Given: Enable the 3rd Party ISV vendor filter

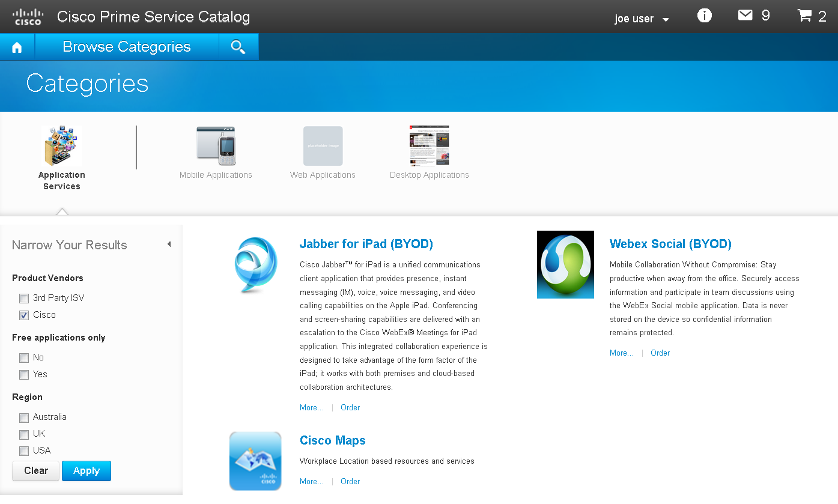Looking at the screenshot, I should tap(23, 298).
